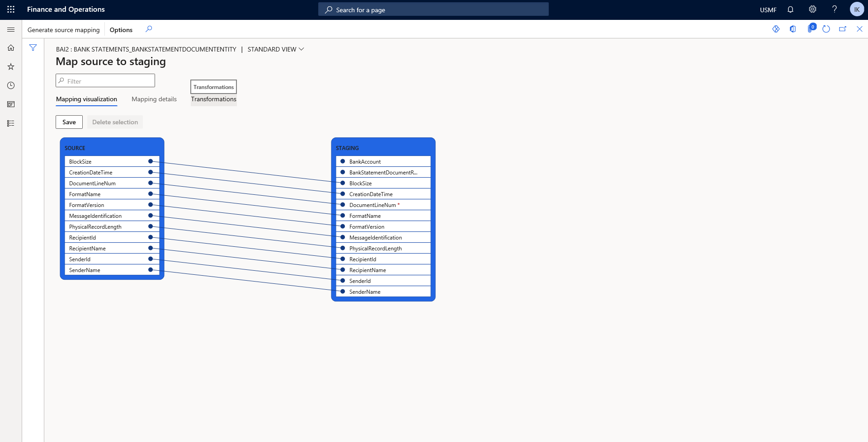Select source field FormatName
This screenshot has width=868, height=442.
pyautogui.click(x=112, y=194)
